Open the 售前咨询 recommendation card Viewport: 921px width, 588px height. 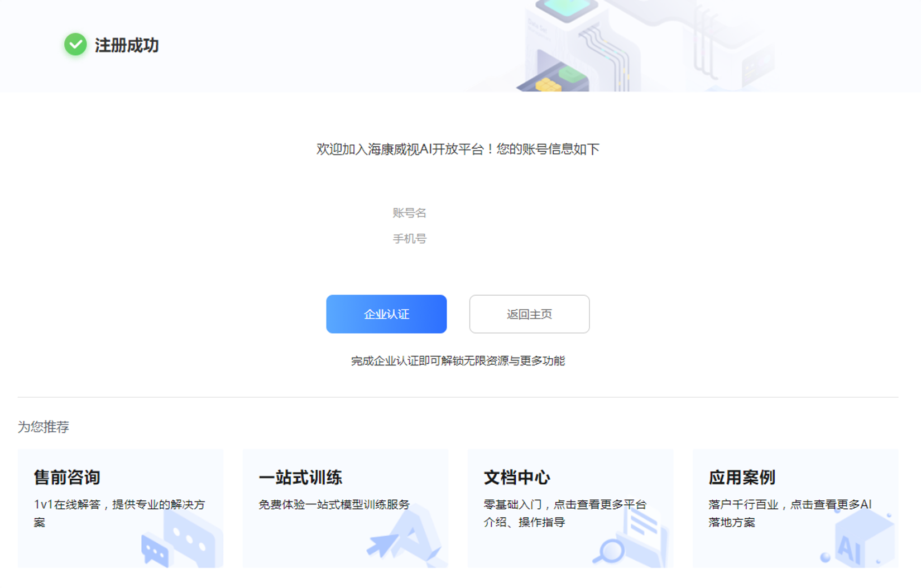pyautogui.click(x=121, y=508)
